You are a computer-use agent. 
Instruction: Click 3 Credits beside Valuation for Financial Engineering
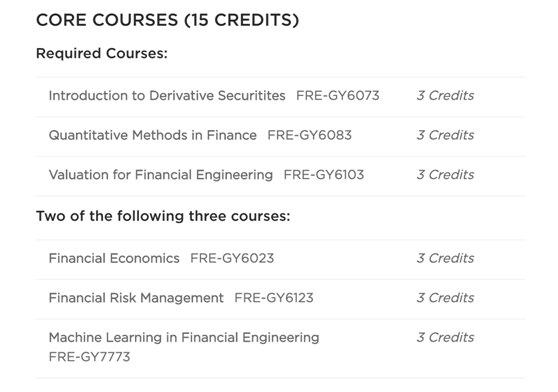click(x=445, y=175)
